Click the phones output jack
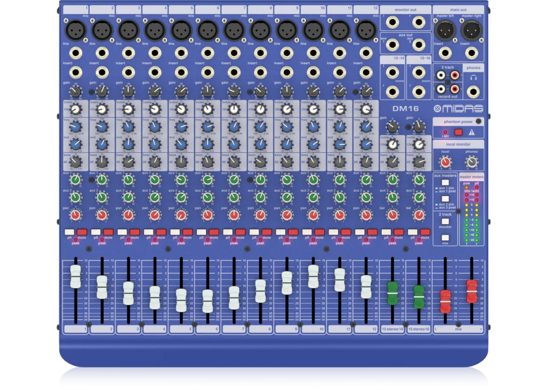548x392 pixels. 473,91
